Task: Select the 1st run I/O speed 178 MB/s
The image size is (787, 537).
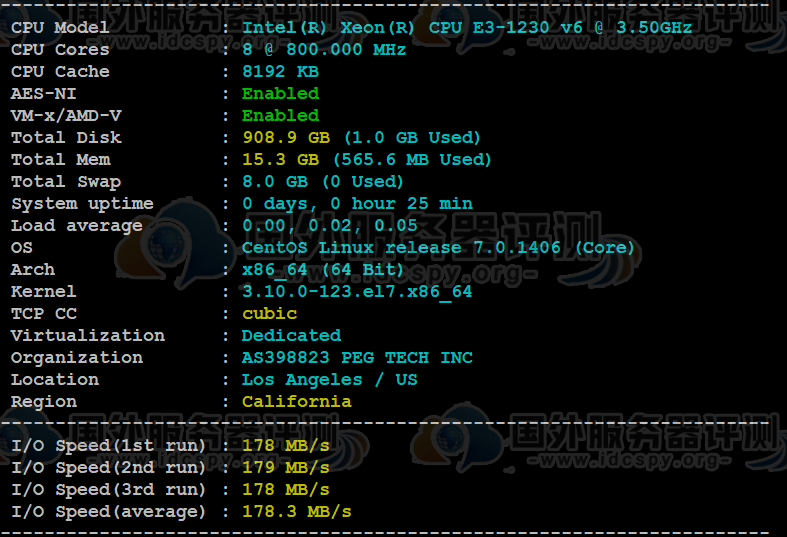Action: [x=286, y=446]
